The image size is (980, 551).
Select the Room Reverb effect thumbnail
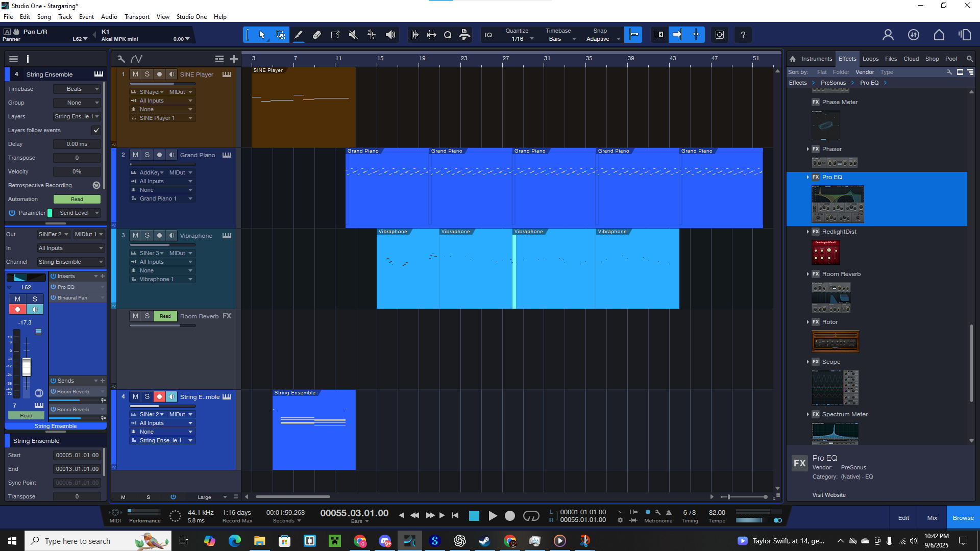(x=830, y=297)
